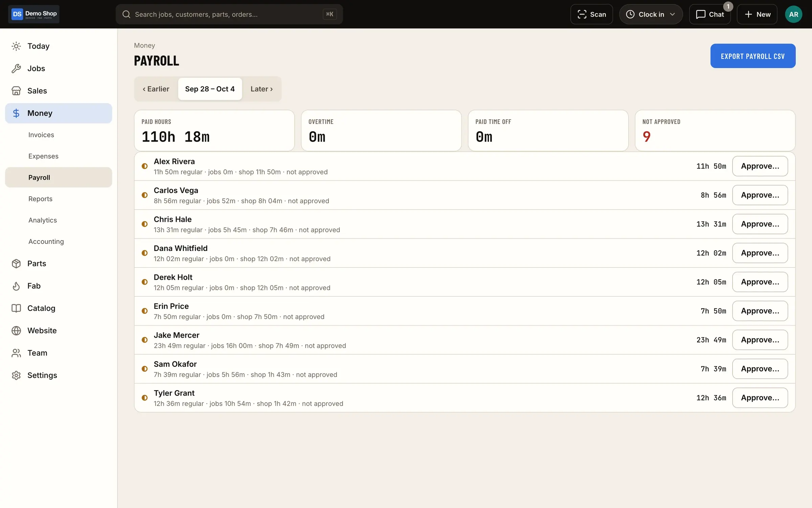Click the search magnifier icon
The height and width of the screenshot is (508, 812).
click(x=126, y=14)
